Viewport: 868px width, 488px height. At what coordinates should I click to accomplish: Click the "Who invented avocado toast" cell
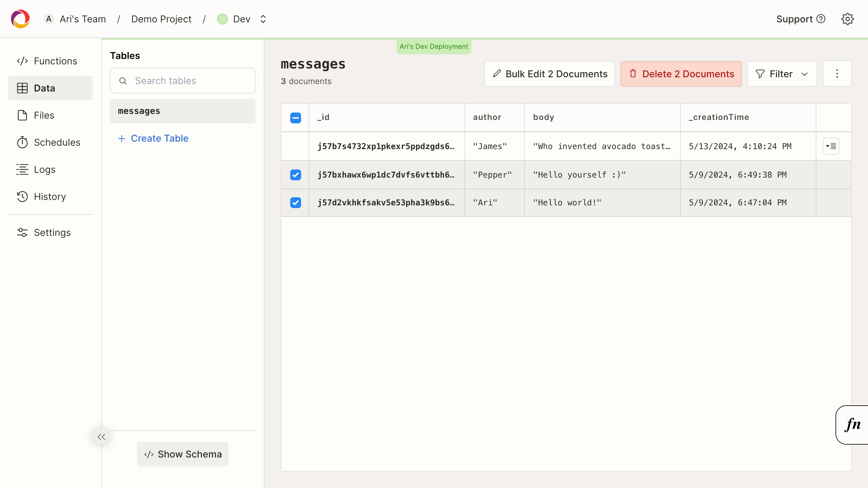pos(603,146)
